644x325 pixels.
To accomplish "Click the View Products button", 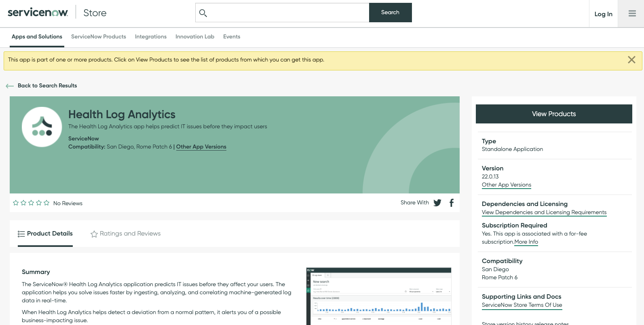I will pyautogui.click(x=554, y=114).
